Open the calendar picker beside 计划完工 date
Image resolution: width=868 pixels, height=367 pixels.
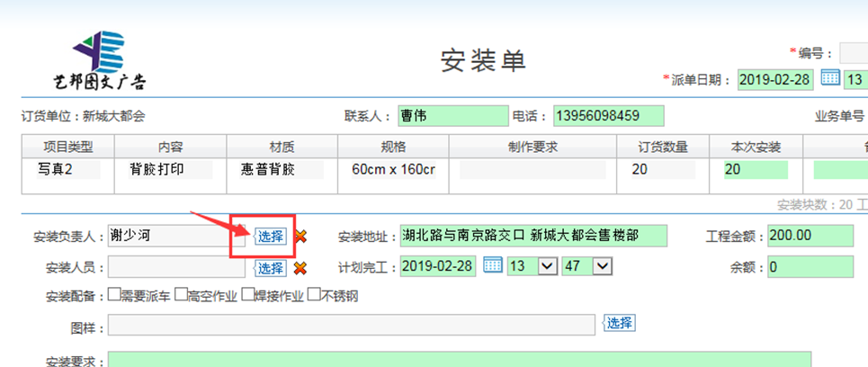click(492, 265)
